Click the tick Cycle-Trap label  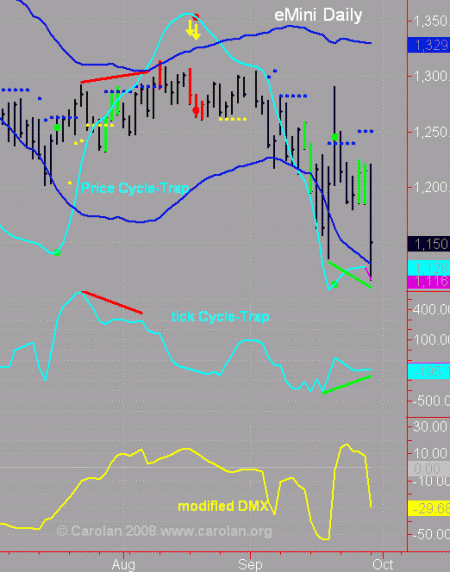(x=220, y=316)
